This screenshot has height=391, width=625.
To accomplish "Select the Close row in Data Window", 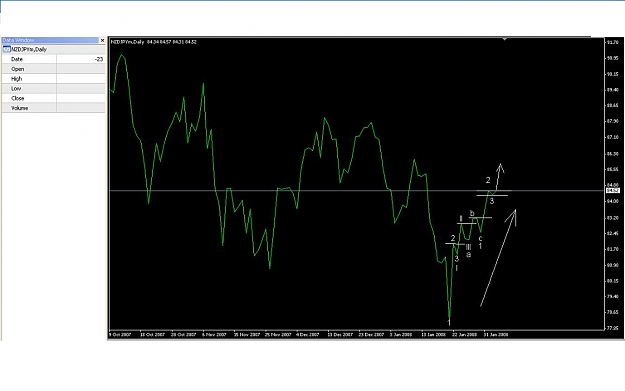I will point(53,98).
